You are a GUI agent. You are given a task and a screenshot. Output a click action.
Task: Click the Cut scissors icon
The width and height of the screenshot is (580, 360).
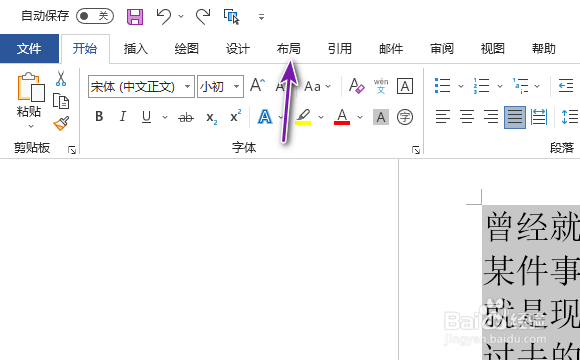point(61,78)
